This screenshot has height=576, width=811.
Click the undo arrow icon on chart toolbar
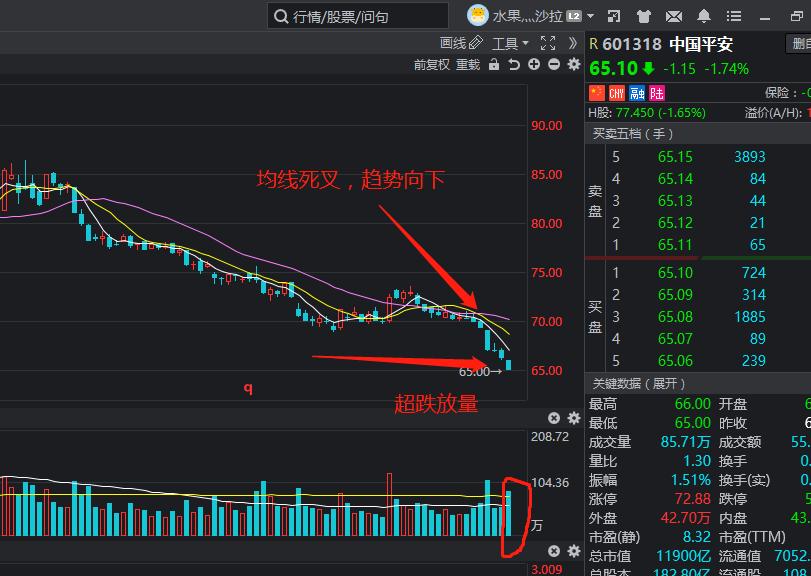pyautogui.click(x=513, y=64)
